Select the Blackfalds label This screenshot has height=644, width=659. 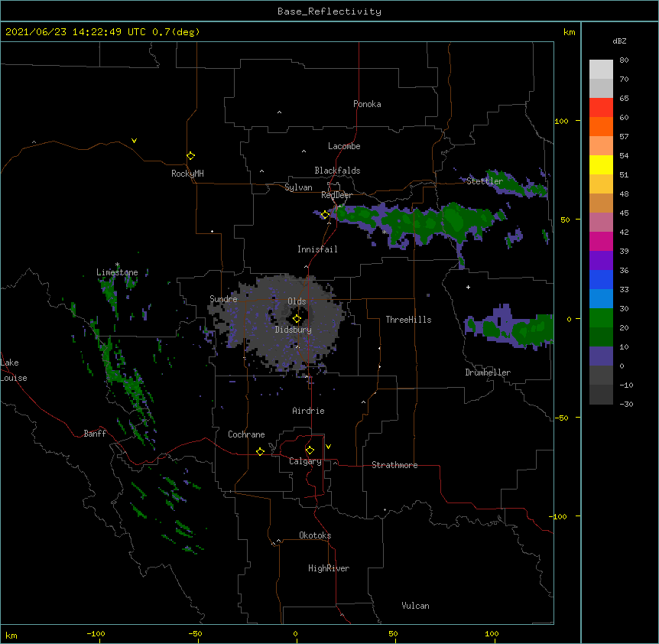[x=337, y=171]
